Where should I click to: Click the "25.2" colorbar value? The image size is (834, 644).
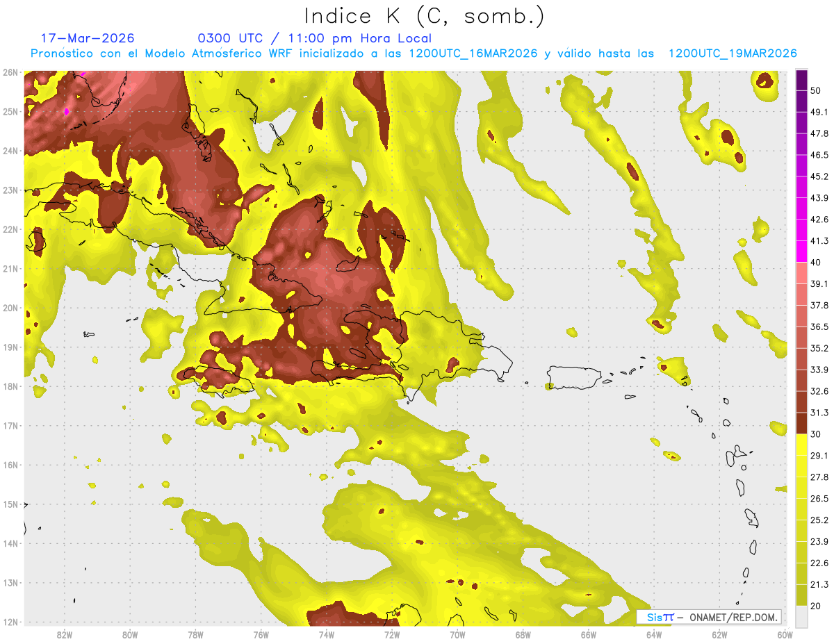(820, 520)
